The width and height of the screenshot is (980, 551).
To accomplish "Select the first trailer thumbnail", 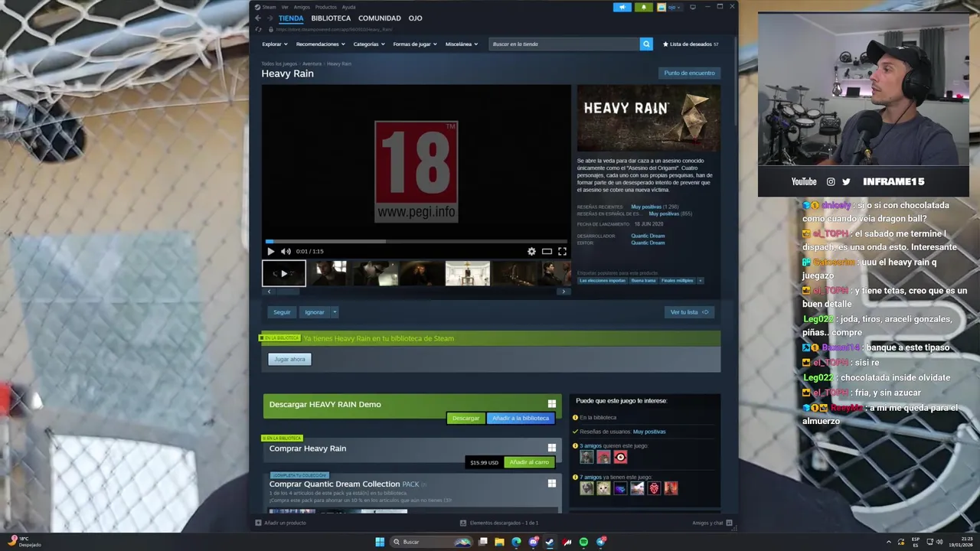I will tap(284, 273).
